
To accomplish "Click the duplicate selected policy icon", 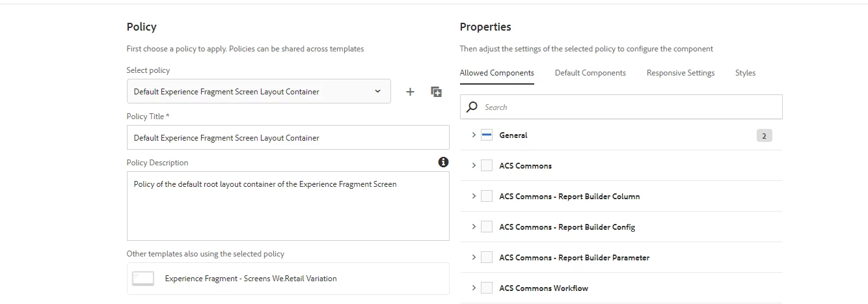I will [437, 92].
